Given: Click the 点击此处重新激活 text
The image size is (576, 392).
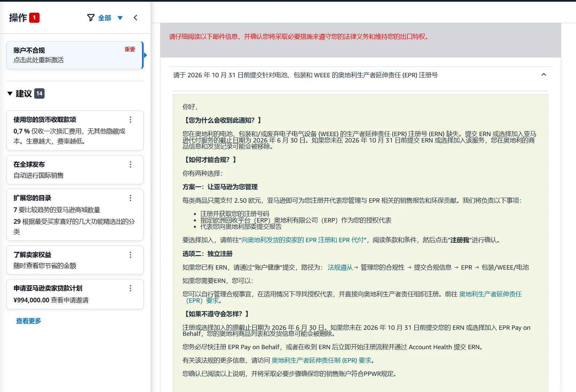Looking at the screenshot, I should pyautogui.click(x=39, y=60).
